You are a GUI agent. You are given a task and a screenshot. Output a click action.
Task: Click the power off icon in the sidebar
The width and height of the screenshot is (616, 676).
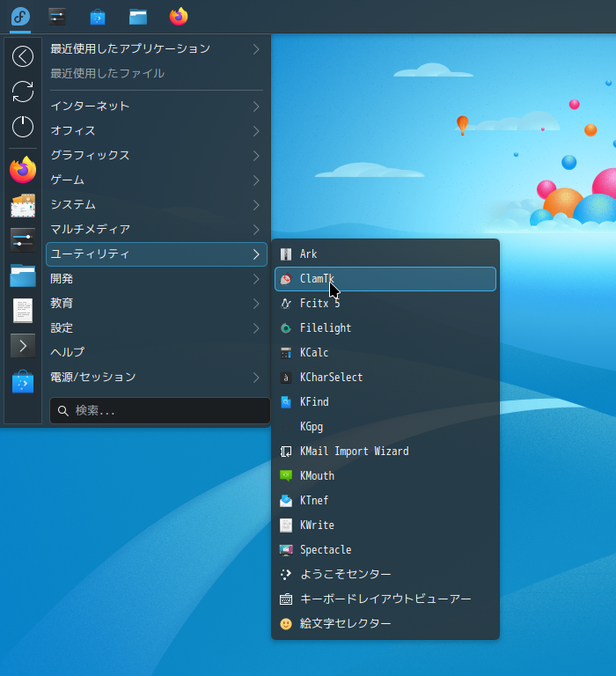(23, 127)
